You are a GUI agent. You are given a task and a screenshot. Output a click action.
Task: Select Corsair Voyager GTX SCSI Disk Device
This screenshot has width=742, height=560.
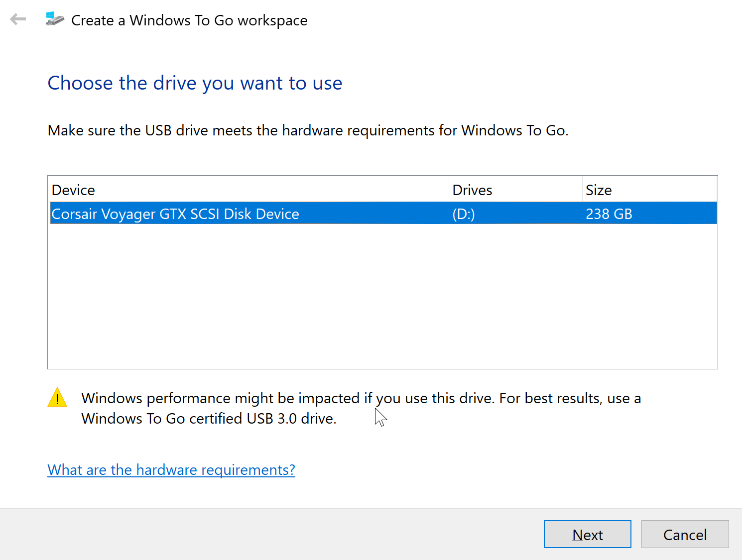pyautogui.click(x=383, y=214)
